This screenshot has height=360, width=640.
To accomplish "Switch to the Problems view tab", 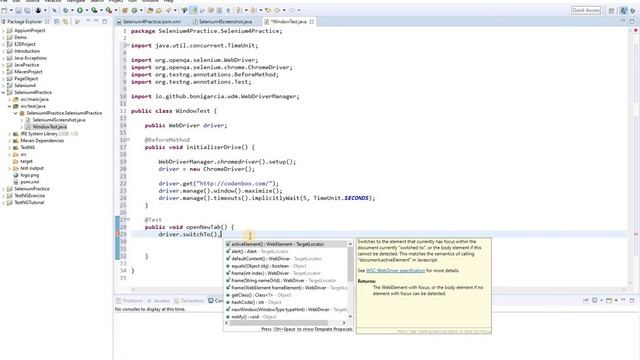I will pyautogui.click(x=129, y=301).
